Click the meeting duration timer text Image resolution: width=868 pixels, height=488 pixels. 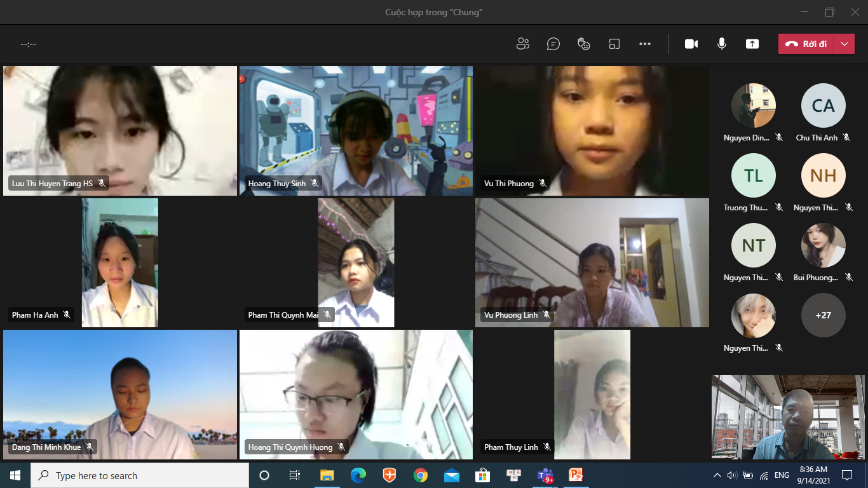point(29,44)
